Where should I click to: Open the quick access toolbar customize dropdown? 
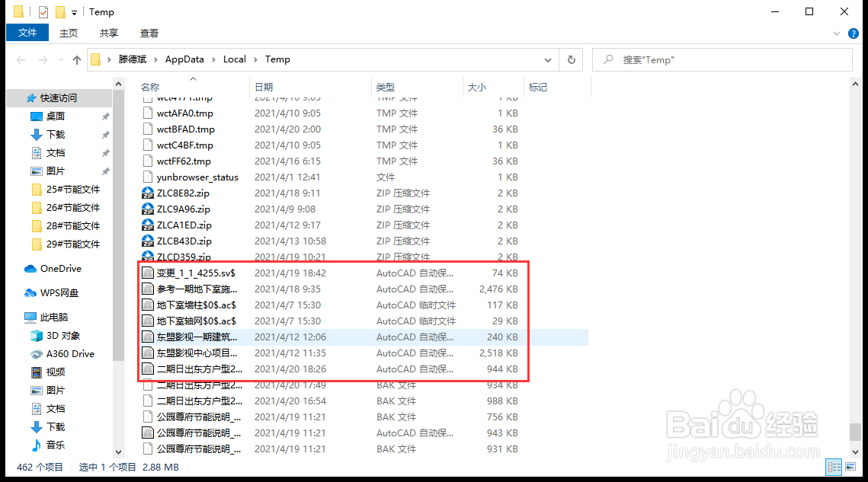pyautogui.click(x=74, y=12)
